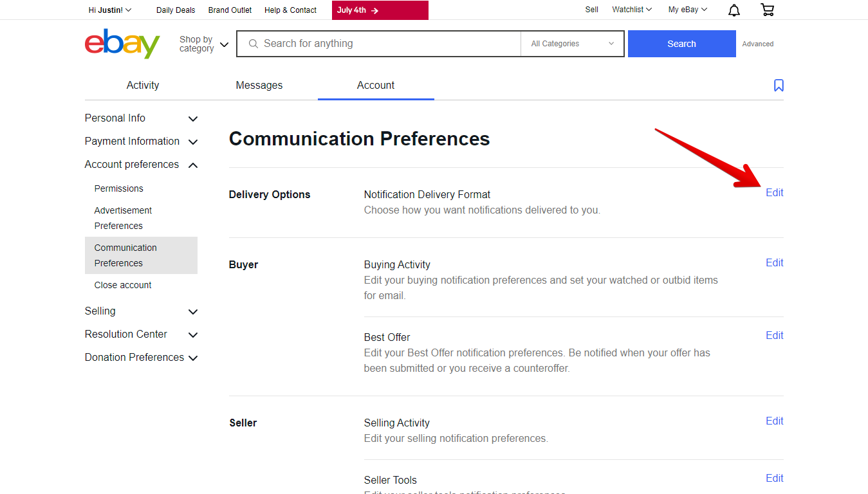This screenshot has width=868, height=494.
Task: Click the Buyer section label
Action: click(243, 265)
